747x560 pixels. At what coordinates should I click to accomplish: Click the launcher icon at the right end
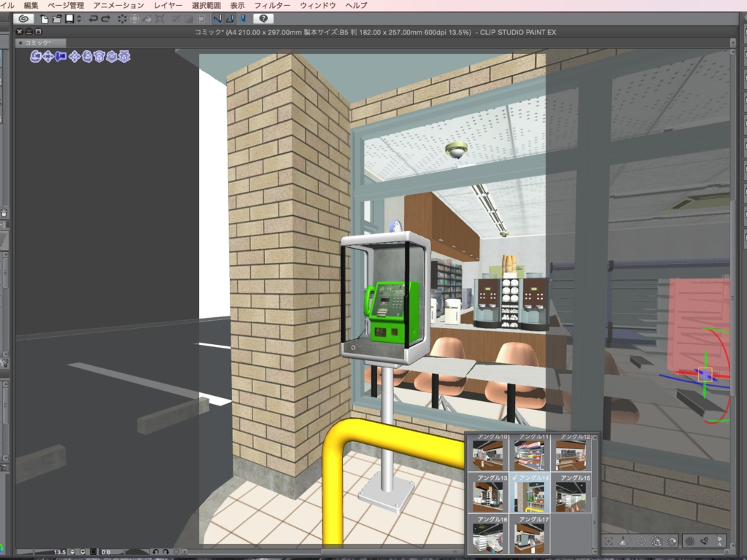pyautogui.click(x=719, y=541)
